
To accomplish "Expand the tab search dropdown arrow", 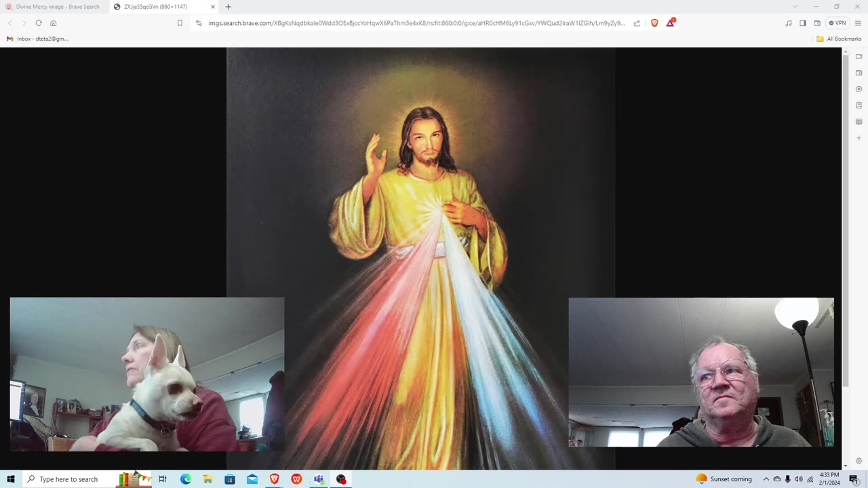I will [x=795, y=7].
